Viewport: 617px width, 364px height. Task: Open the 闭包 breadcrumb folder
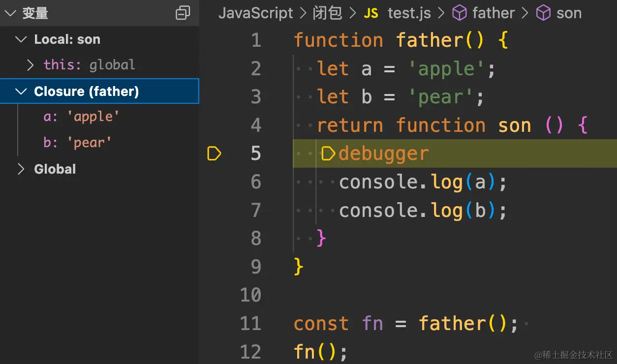pos(327,13)
